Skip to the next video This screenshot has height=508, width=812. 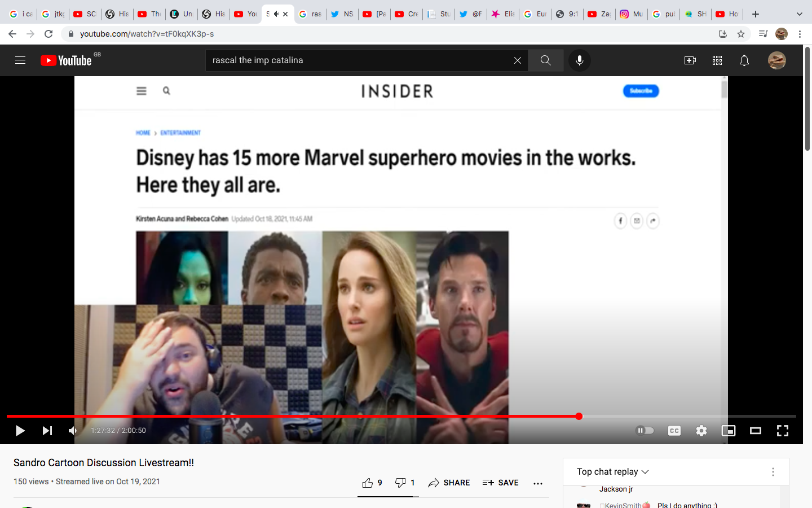point(47,431)
